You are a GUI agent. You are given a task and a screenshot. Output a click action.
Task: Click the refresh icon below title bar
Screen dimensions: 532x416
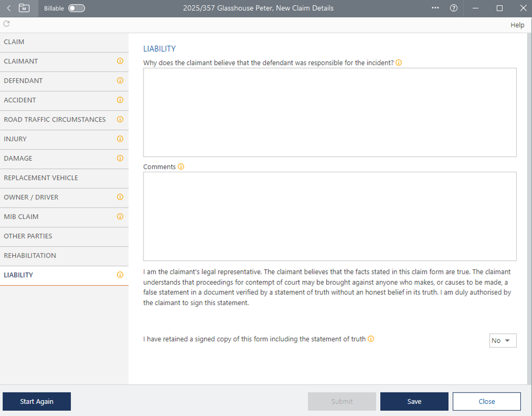pos(7,24)
